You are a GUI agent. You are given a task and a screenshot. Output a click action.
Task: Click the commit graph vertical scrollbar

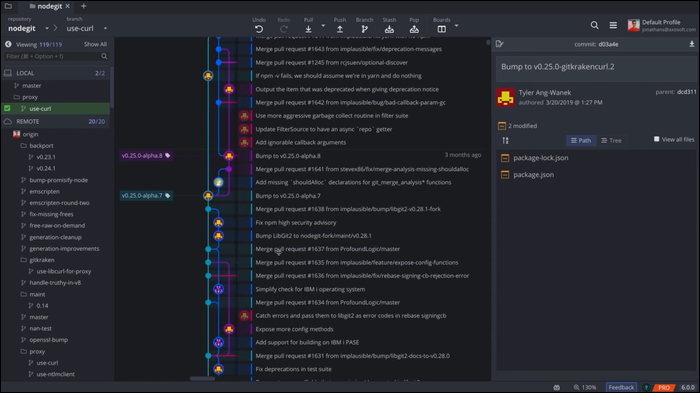(x=488, y=43)
